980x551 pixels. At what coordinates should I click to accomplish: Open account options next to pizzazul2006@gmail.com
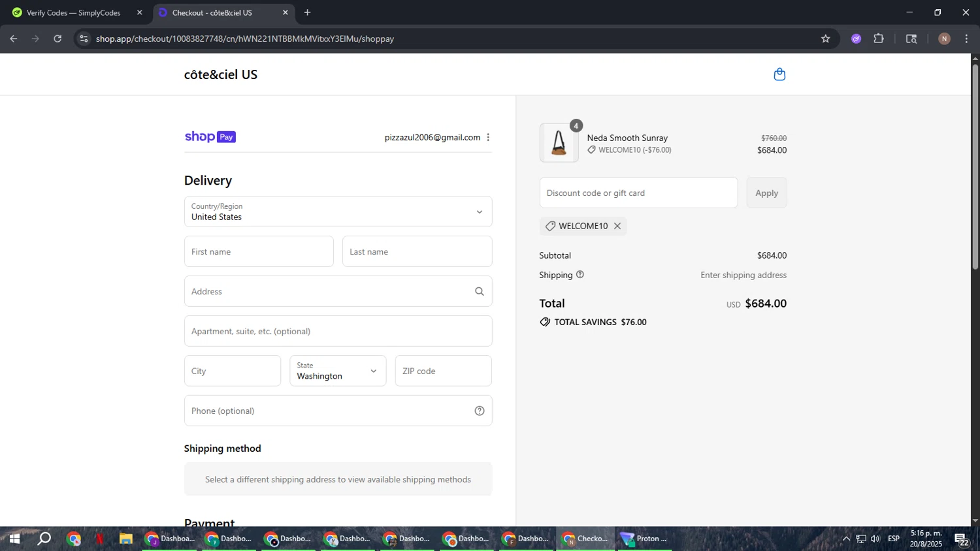(488, 137)
